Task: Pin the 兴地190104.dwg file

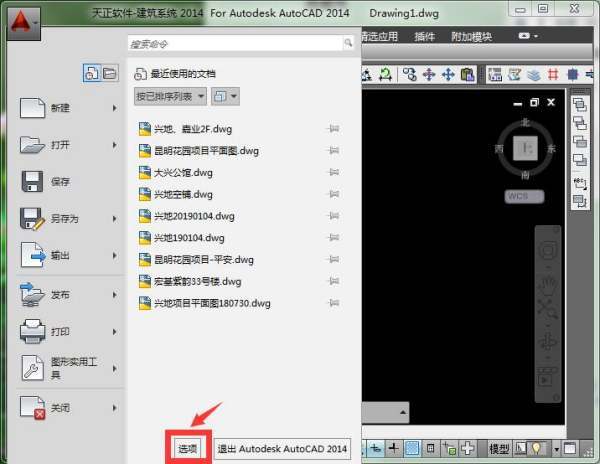Action: tap(334, 238)
